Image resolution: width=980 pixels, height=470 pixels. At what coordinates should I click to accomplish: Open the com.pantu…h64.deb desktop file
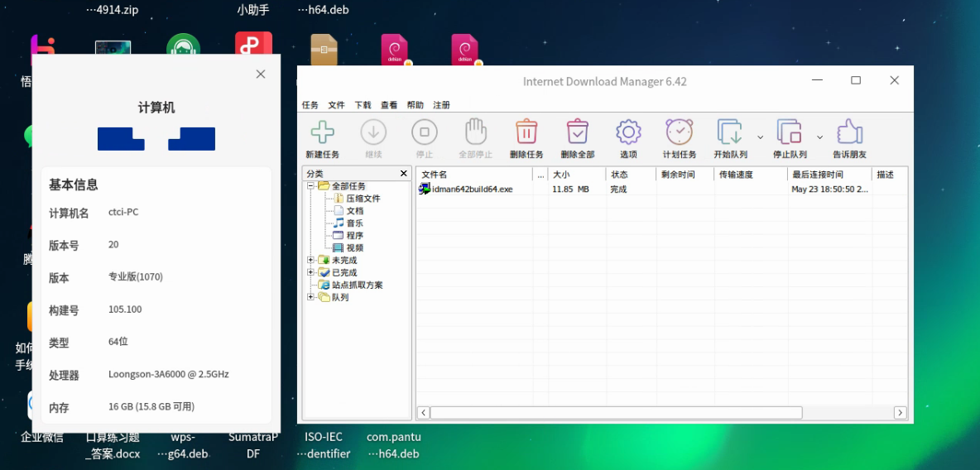pyautogui.click(x=394, y=445)
